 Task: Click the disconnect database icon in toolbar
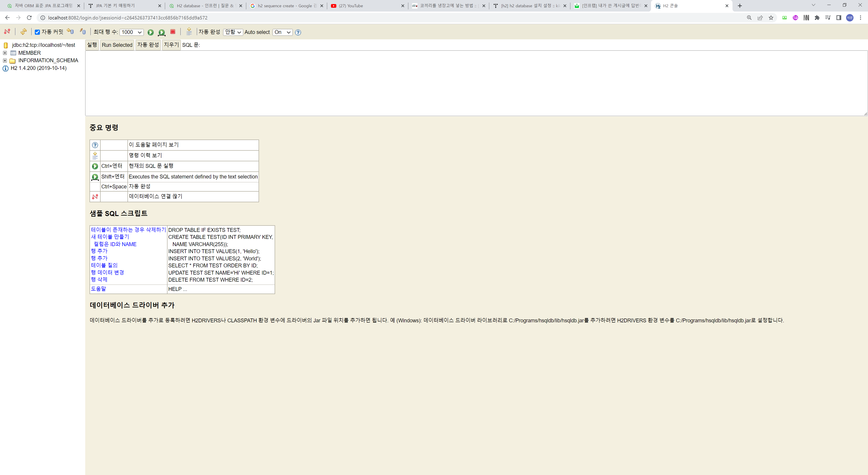tap(7, 32)
